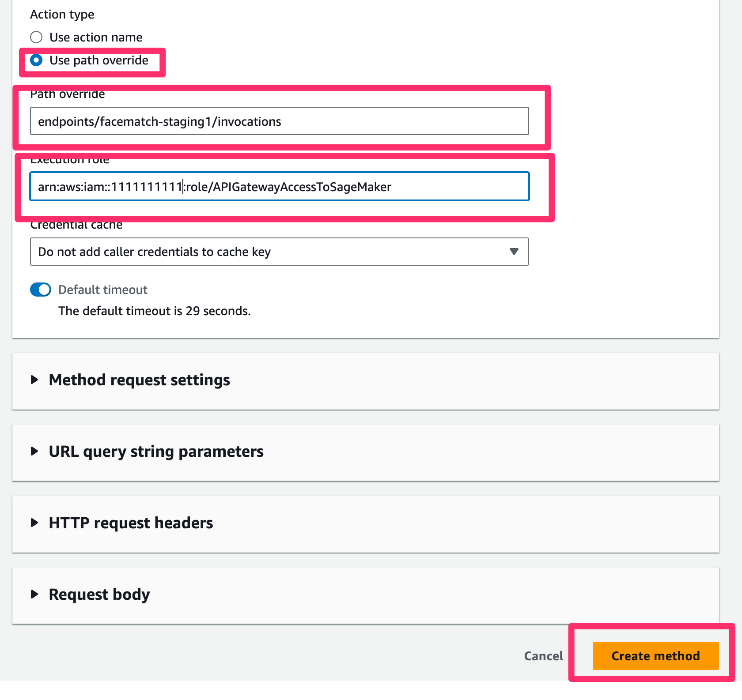Click into the Execution role ARN field
This screenshot has width=742, height=700.
279,187
